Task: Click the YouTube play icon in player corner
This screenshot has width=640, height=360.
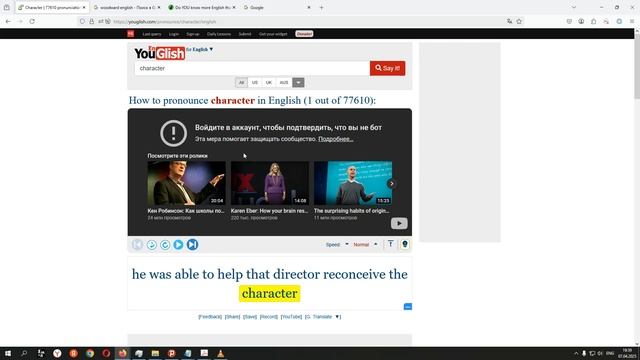Action: (x=399, y=223)
